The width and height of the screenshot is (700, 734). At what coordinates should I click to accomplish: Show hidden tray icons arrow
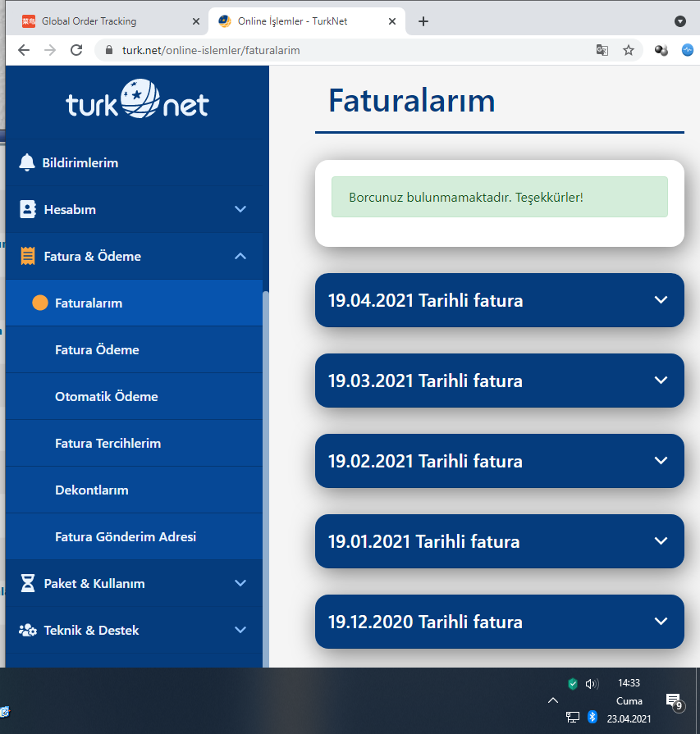pyautogui.click(x=553, y=700)
